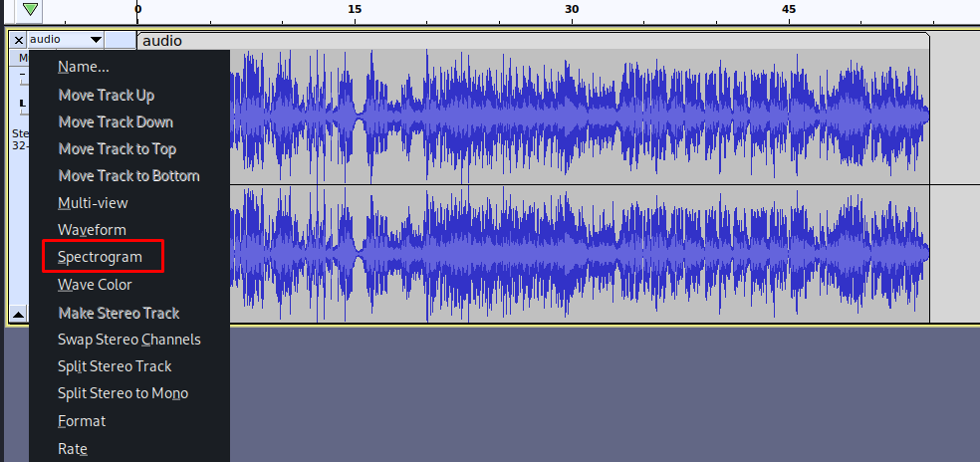
Task: Choose Move Track to Bottom
Action: click(128, 175)
